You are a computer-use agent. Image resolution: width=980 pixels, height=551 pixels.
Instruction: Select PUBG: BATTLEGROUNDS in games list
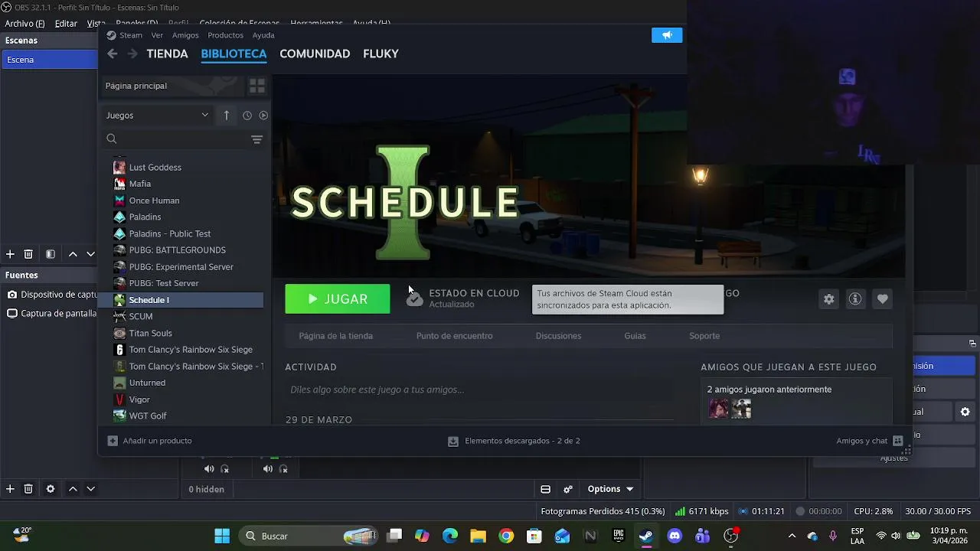coord(181,250)
